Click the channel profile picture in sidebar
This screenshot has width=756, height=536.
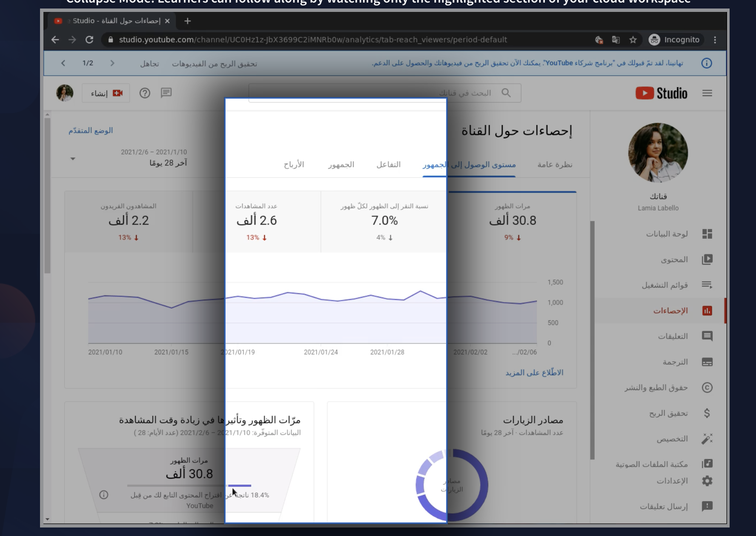[x=658, y=153]
